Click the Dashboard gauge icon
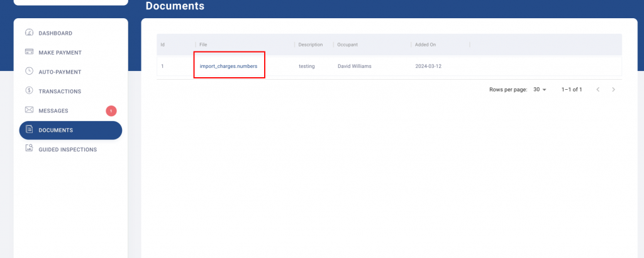 (x=29, y=33)
